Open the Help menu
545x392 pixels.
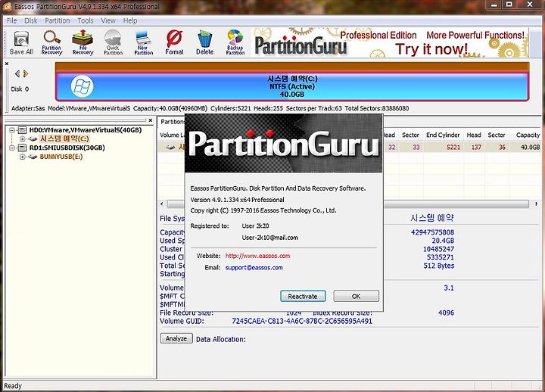130,20
